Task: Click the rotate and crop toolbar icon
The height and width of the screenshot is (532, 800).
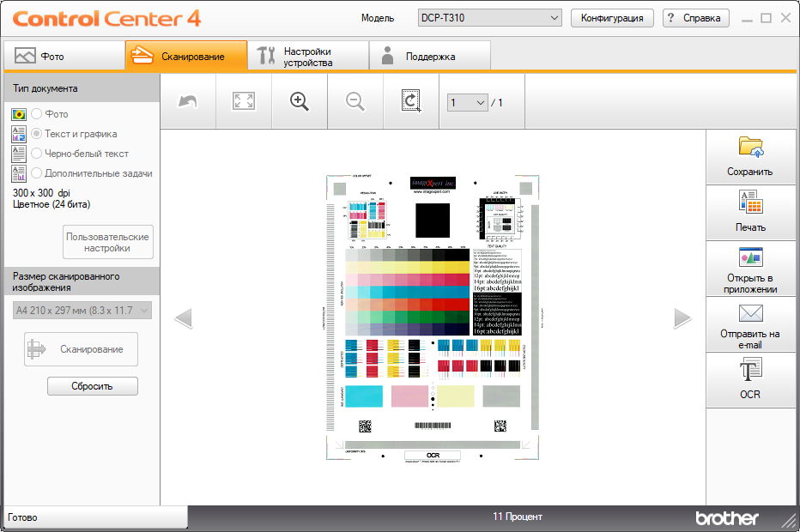Action: [x=410, y=101]
